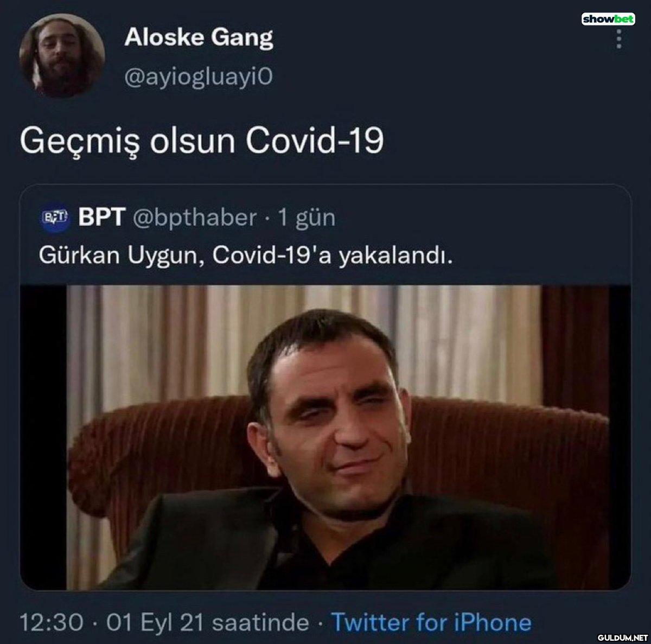Click the BPT round logo avatar
The image size is (651, 644).
click(x=55, y=218)
